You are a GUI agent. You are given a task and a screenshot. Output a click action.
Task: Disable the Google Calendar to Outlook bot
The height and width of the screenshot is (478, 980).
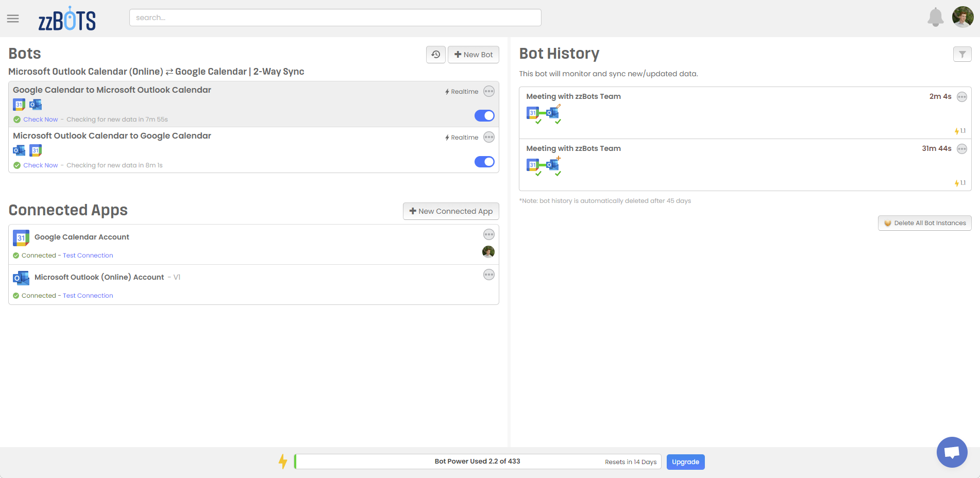click(x=484, y=116)
